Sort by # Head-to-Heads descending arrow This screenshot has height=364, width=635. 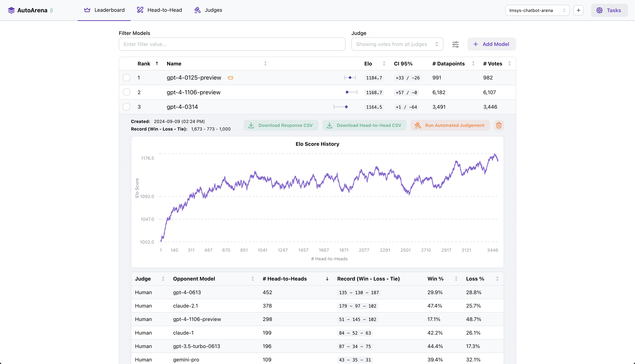pyautogui.click(x=327, y=279)
